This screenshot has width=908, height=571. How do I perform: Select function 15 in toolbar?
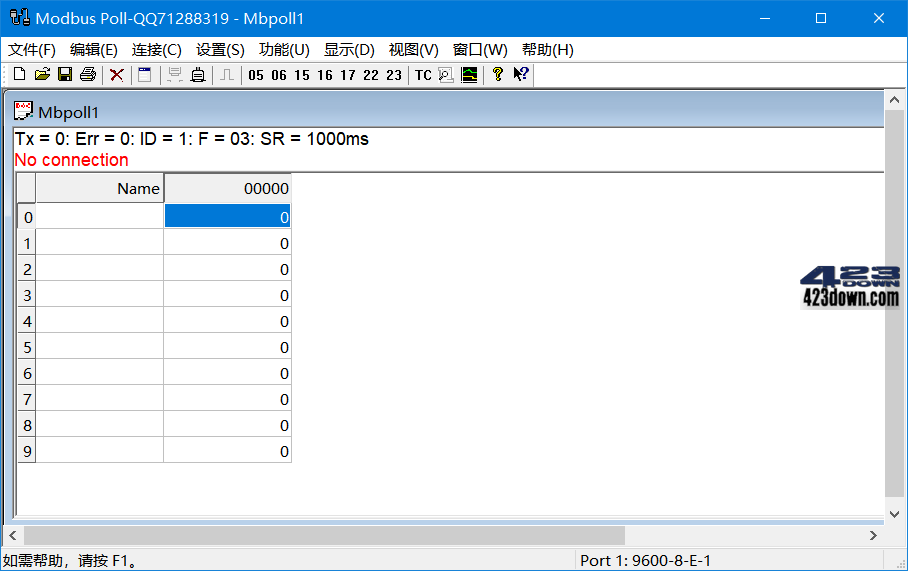(x=302, y=75)
